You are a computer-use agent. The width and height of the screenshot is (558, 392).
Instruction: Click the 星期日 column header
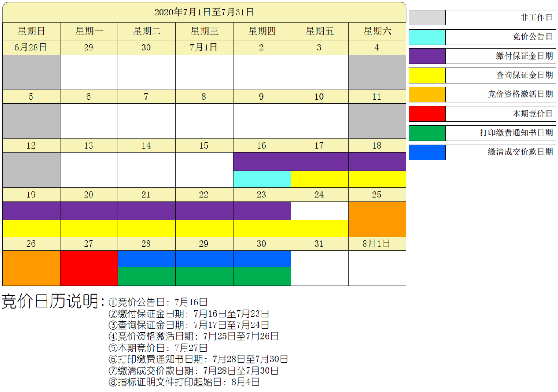coord(32,32)
